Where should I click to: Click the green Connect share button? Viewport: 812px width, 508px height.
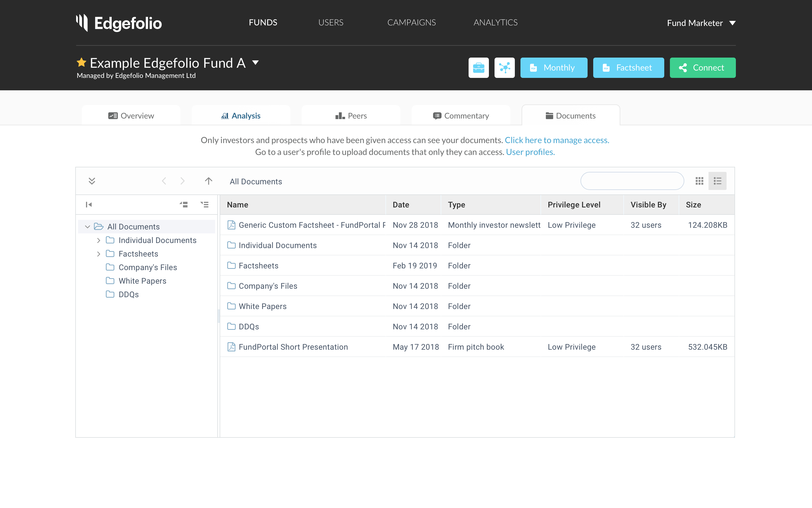703,67
